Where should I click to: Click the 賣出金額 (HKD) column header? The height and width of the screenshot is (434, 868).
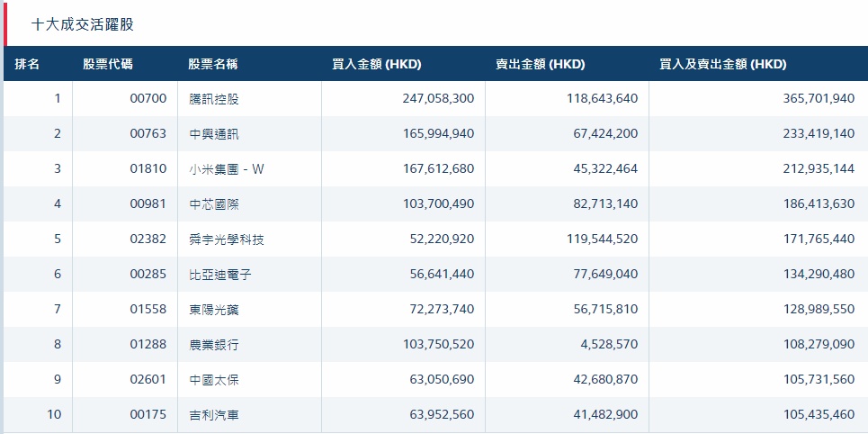540,65
